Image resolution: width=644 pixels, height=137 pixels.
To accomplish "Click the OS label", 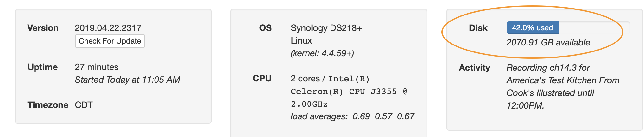I will click(265, 28).
